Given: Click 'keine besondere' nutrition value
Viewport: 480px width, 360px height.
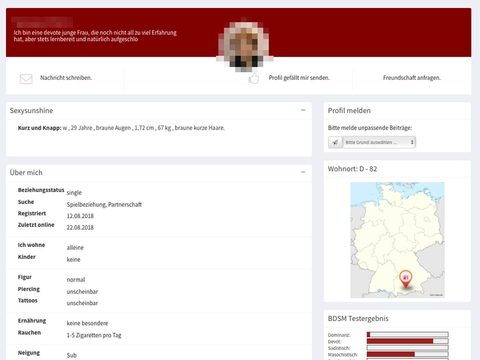Looking at the screenshot, I should click(87, 323).
